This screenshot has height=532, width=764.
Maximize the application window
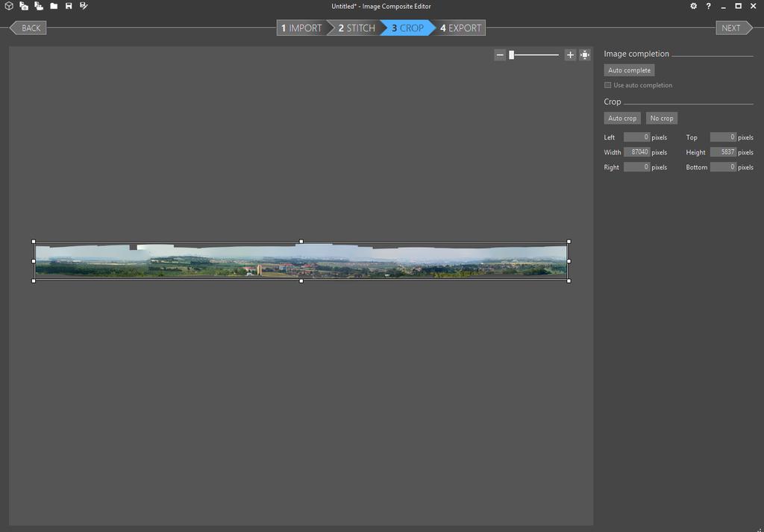point(738,6)
